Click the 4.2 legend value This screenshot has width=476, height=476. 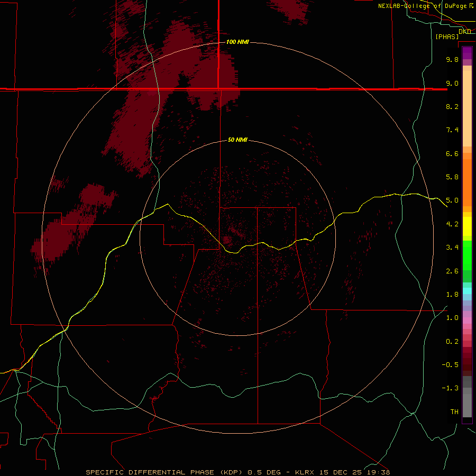452,224
